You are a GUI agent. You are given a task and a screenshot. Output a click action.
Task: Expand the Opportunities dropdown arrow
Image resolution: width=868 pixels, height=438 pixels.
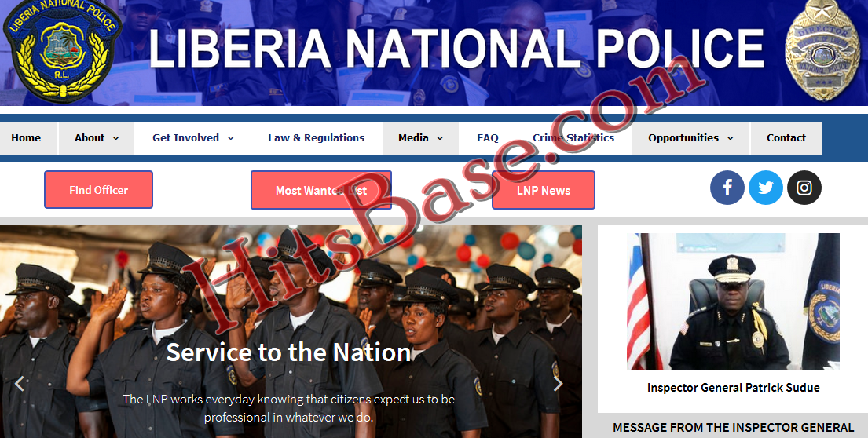[x=731, y=138]
